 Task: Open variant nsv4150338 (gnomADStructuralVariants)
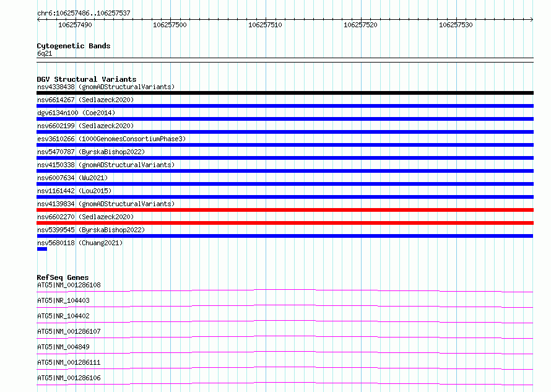pos(106,165)
